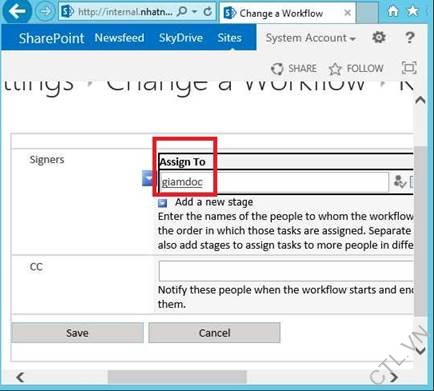Go forward with the browser forward arrow
434x391 pixels.
(x=46, y=11)
